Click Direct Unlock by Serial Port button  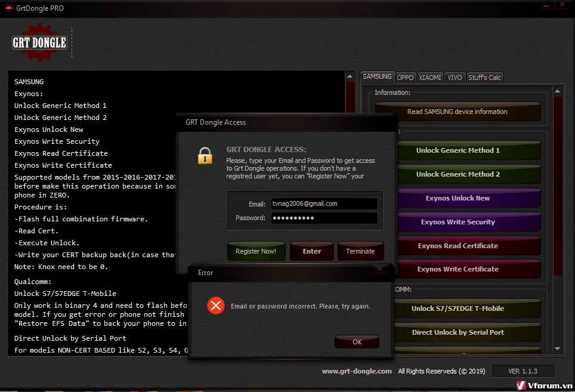tap(466, 332)
